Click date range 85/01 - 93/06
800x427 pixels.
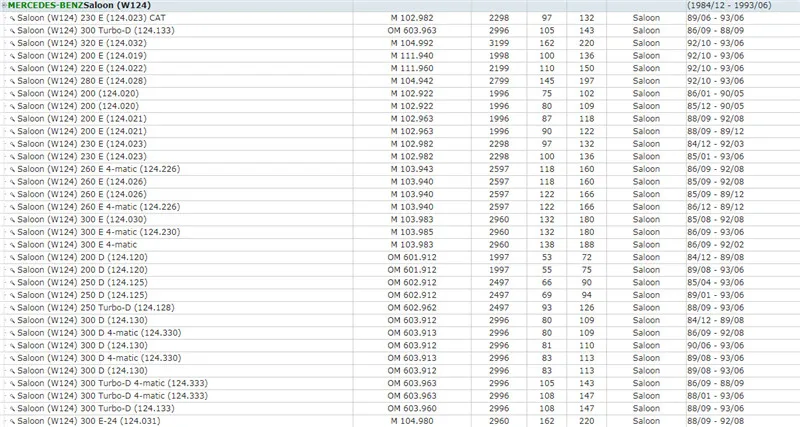[715, 157]
